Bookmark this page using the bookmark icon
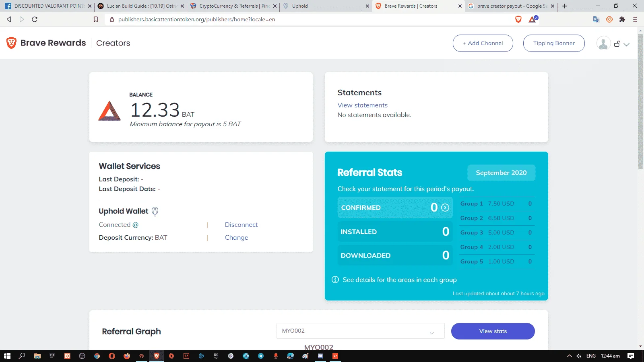The height and width of the screenshot is (362, 644). pyautogui.click(x=96, y=19)
